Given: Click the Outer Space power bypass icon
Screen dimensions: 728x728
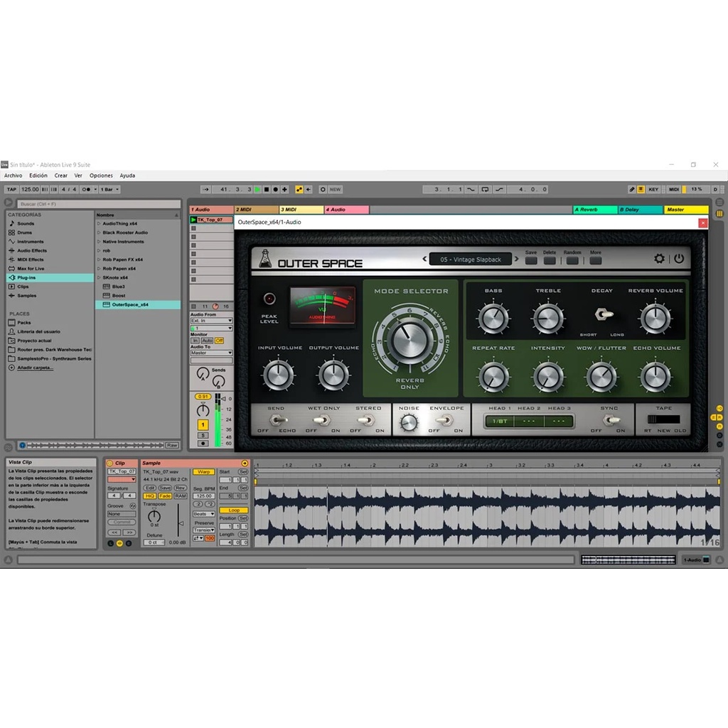Looking at the screenshot, I should (x=679, y=259).
